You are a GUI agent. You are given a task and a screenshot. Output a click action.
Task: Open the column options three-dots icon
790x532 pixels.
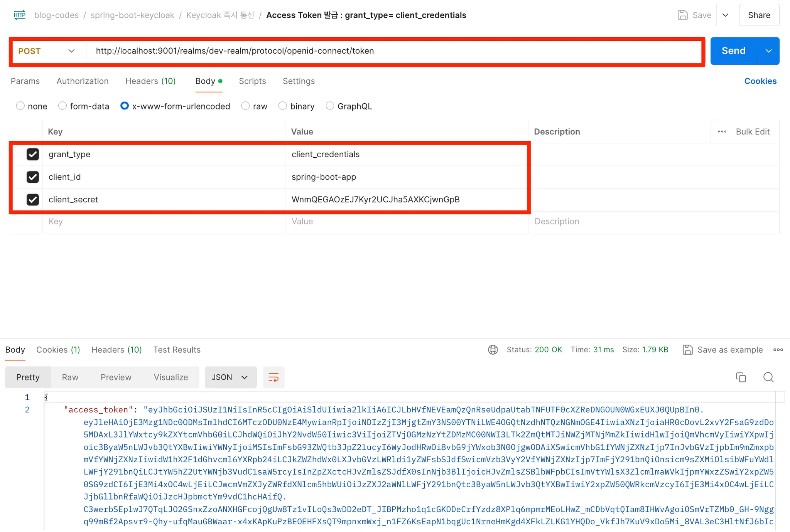pyautogui.click(x=722, y=132)
